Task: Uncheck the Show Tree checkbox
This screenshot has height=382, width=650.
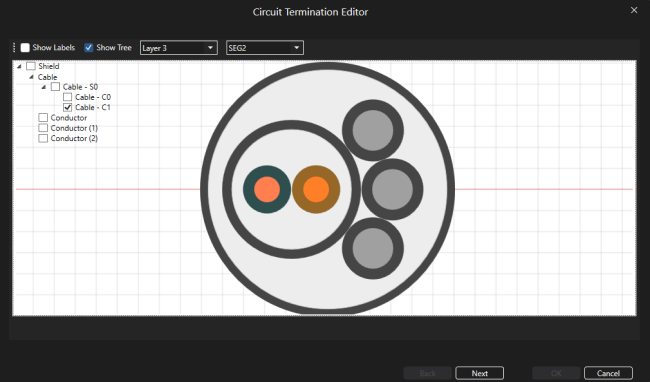Action: pyautogui.click(x=88, y=48)
